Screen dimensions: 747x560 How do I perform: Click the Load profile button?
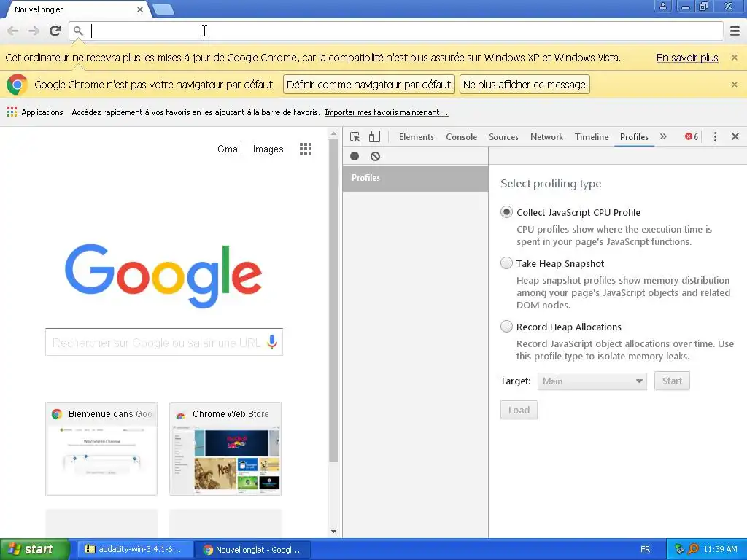[519, 410]
